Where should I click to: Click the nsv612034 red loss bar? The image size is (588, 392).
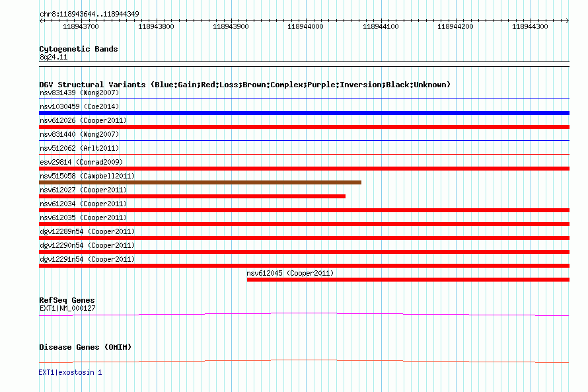pos(304,210)
